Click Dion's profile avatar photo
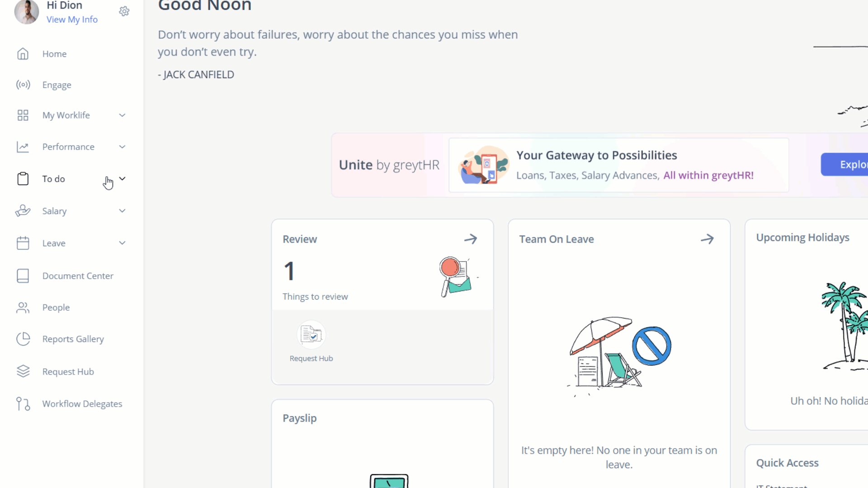 [x=27, y=11]
